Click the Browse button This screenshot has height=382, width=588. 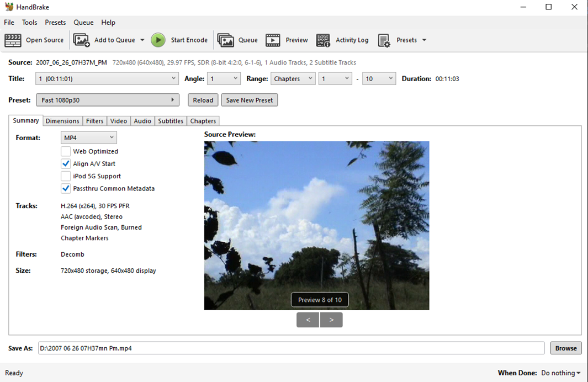click(x=566, y=348)
